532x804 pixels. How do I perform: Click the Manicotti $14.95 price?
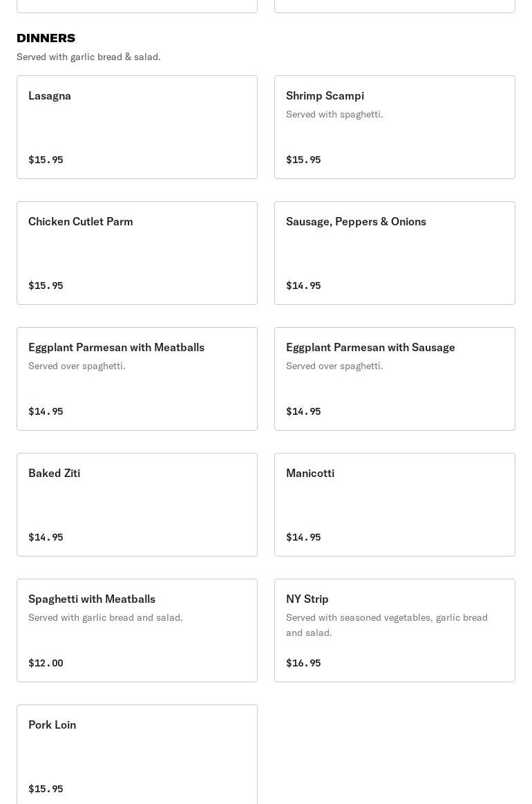tap(303, 537)
